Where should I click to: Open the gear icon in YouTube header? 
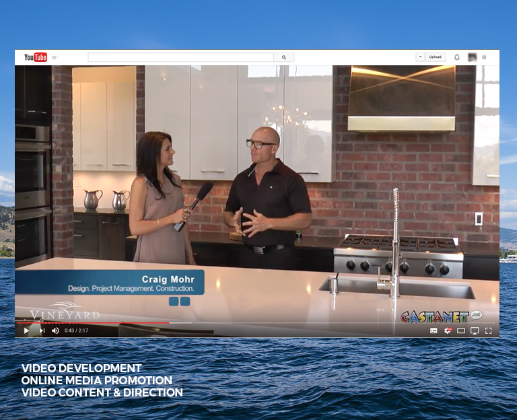click(x=484, y=57)
